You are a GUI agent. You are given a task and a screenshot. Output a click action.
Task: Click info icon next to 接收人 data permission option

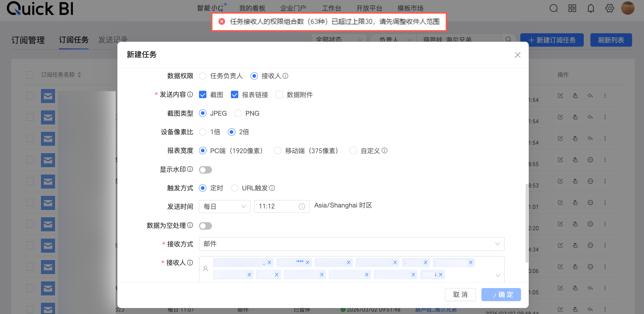tap(285, 76)
